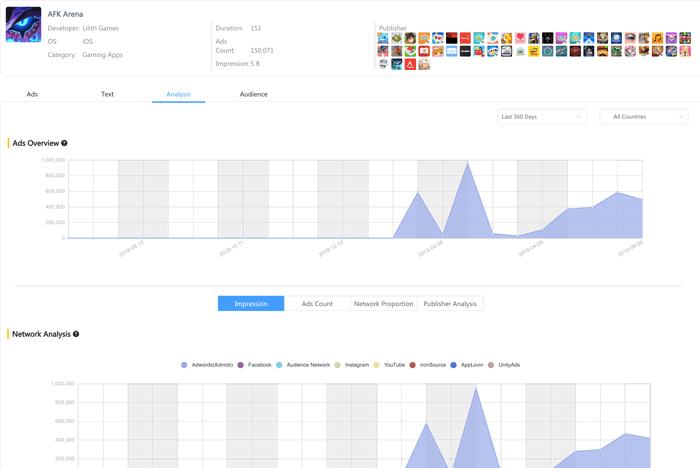The height and width of the screenshot is (468, 700).
Task: Select the pink blonde girl publisher icon
Action: click(685, 51)
